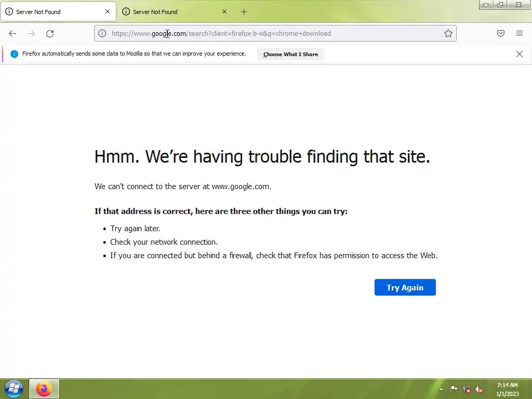The height and width of the screenshot is (399, 532).
Task: Close the first Server Not Found tab
Action: (108, 11)
